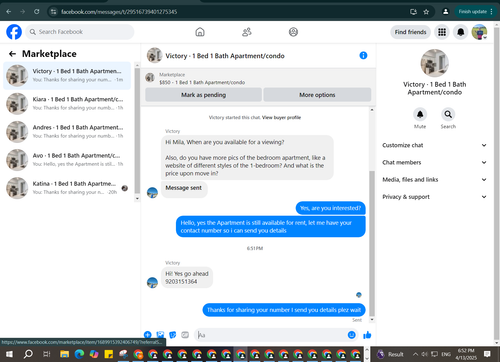This screenshot has height=362, width=500.
Task: Open the Groups icon in top navigation
Action: click(x=293, y=32)
